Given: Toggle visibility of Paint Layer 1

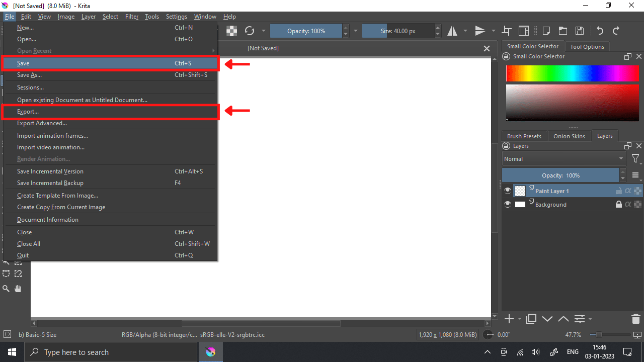Looking at the screenshot, I should pyautogui.click(x=508, y=191).
